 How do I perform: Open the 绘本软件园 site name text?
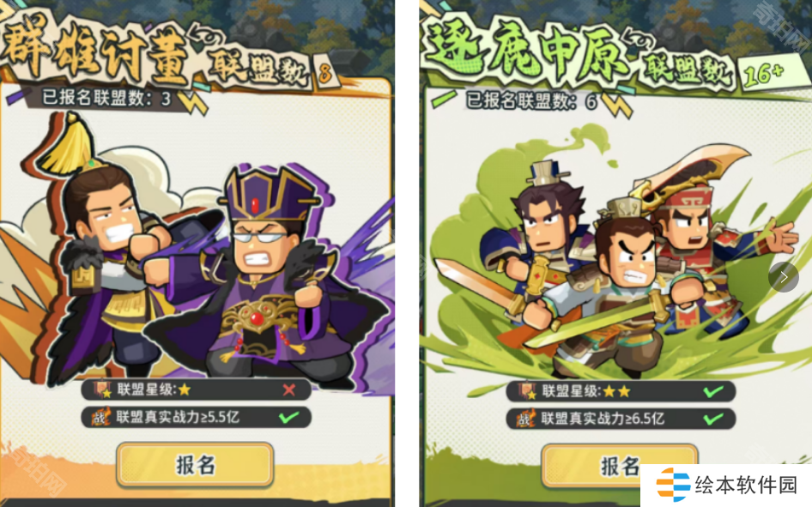[x=746, y=486]
